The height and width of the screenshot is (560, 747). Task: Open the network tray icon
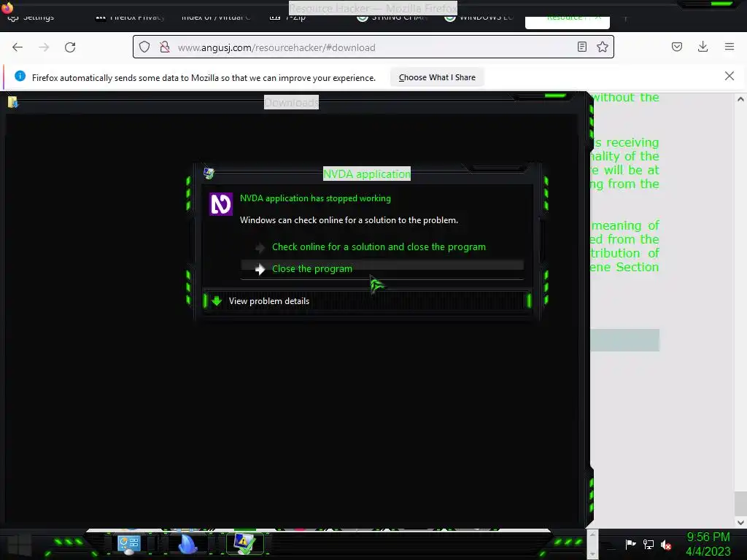pos(649,544)
